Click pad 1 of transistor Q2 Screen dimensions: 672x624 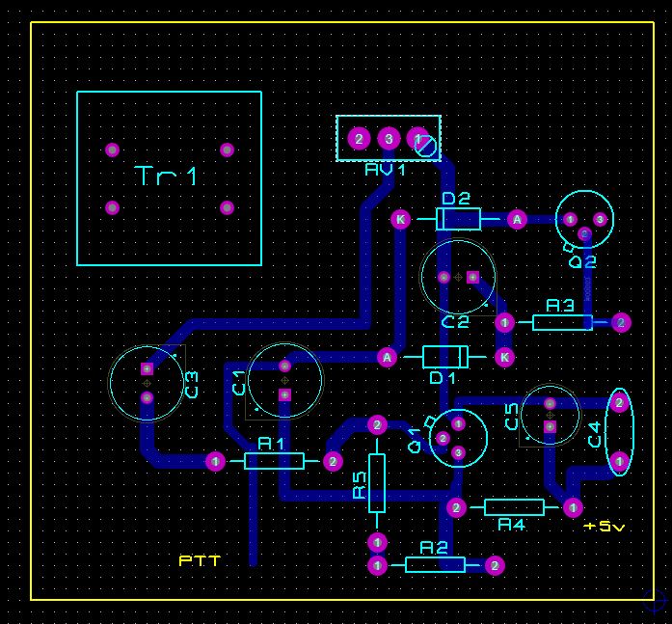coord(570,220)
